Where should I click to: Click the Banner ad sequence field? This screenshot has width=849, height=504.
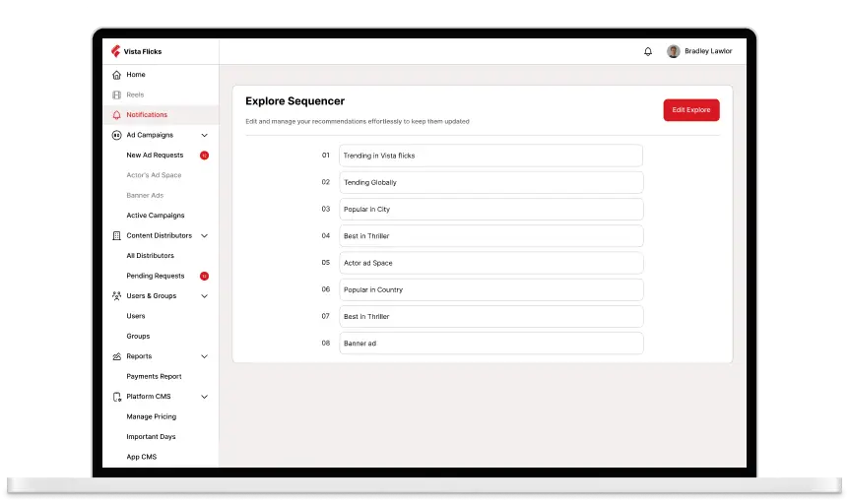[490, 344]
